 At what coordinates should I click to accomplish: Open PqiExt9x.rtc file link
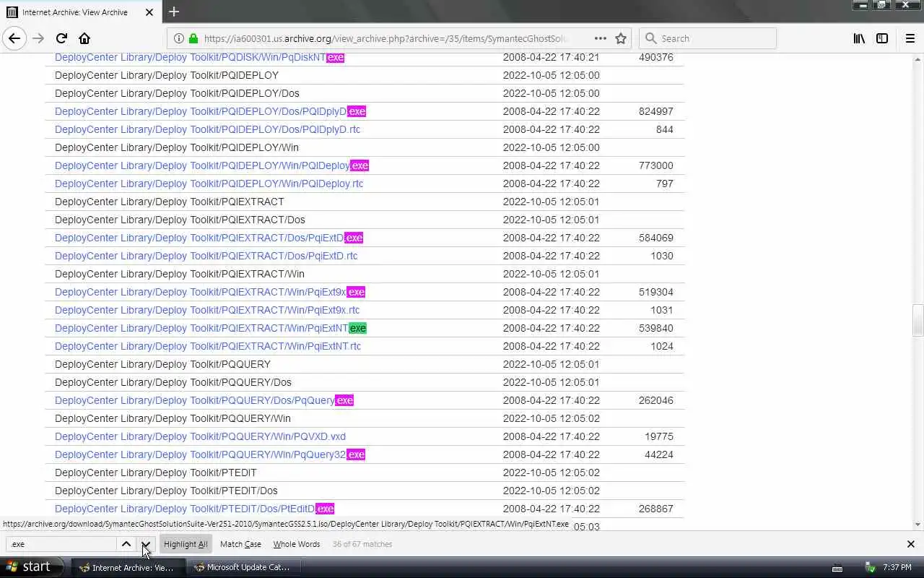point(207,310)
